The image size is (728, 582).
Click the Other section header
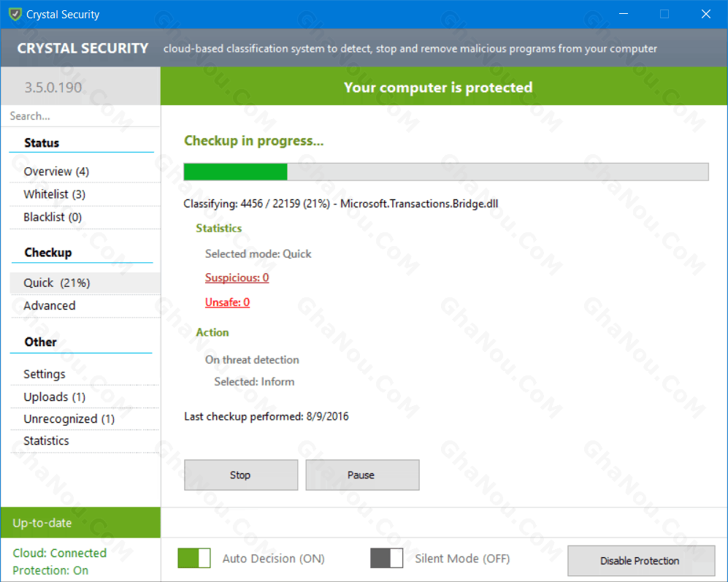(40, 342)
